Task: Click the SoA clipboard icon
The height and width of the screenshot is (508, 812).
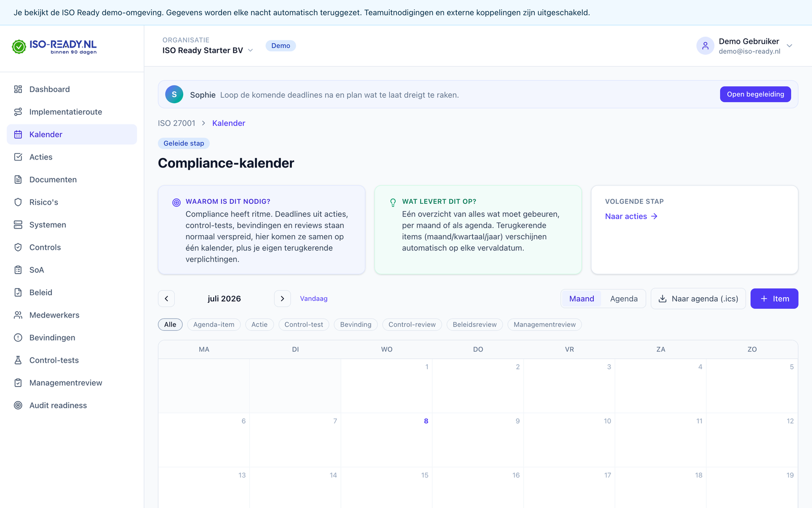Action: pyautogui.click(x=18, y=270)
